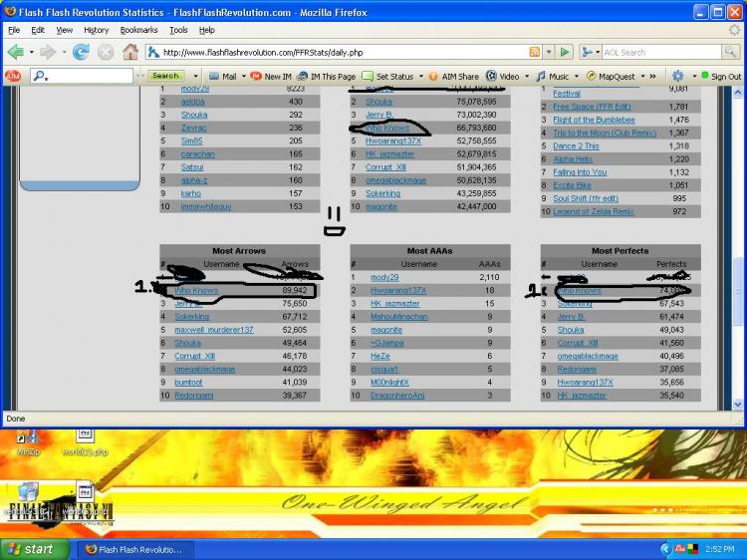Click the Windows Start button
The width and height of the screenshot is (747, 560).
(x=36, y=549)
